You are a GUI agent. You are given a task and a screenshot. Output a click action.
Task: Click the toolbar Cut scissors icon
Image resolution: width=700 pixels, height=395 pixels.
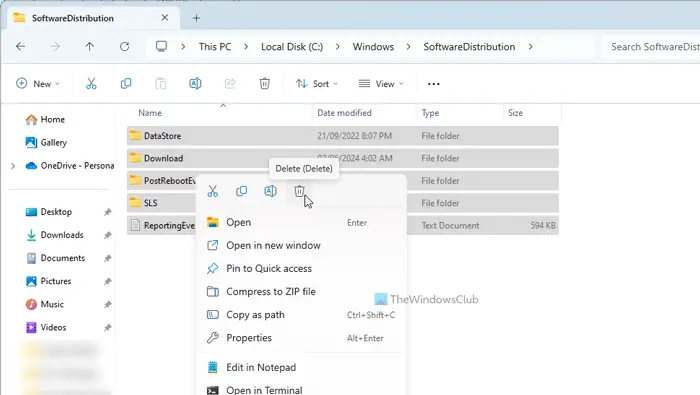coord(91,83)
